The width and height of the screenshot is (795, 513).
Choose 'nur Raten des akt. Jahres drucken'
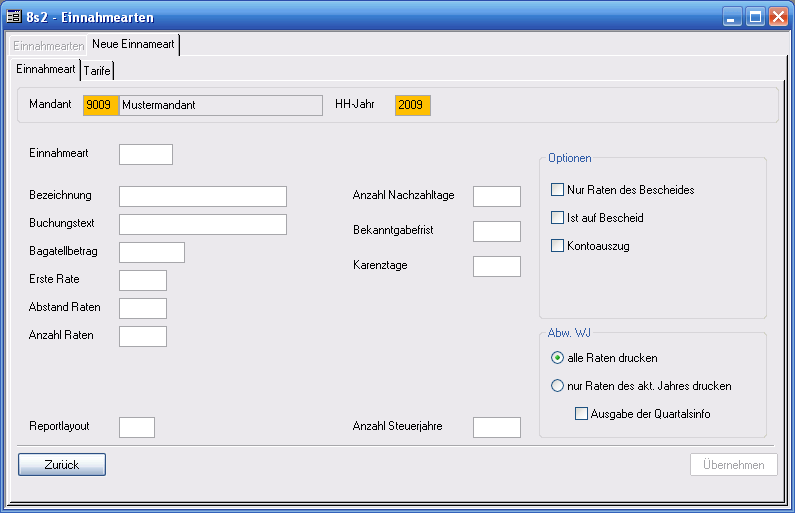point(558,386)
